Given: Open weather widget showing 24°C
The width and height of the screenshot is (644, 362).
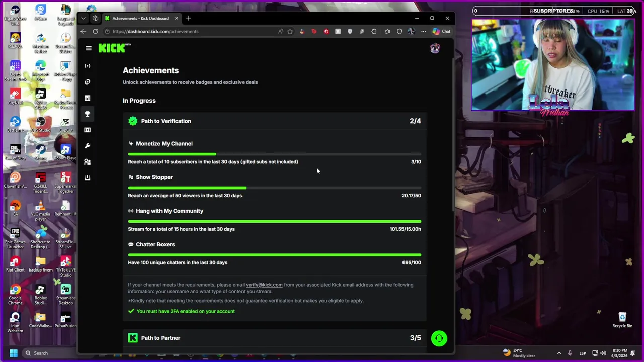Looking at the screenshot, I should click(520, 353).
